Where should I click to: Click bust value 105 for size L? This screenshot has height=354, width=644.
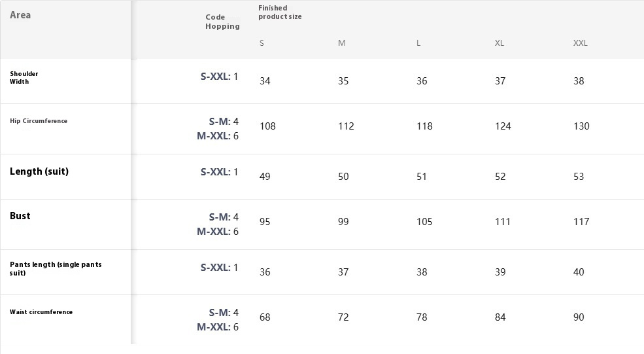(424, 222)
